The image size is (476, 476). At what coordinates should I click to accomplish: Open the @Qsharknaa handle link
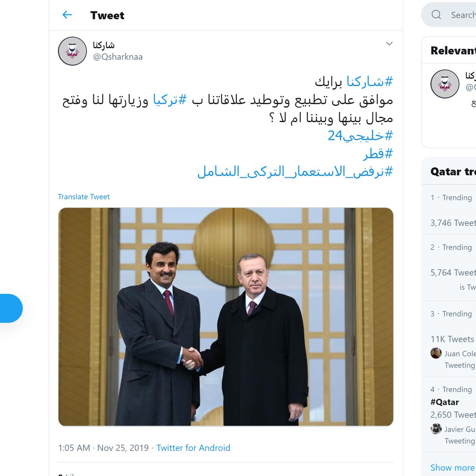[x=118, y=57]
